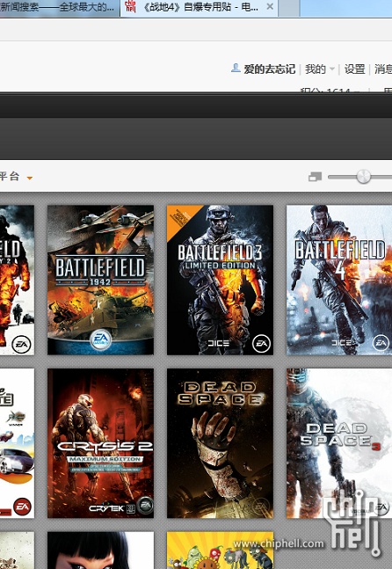
Task: Click the Chiphell favicon on the tab
Action: [130, 6]
